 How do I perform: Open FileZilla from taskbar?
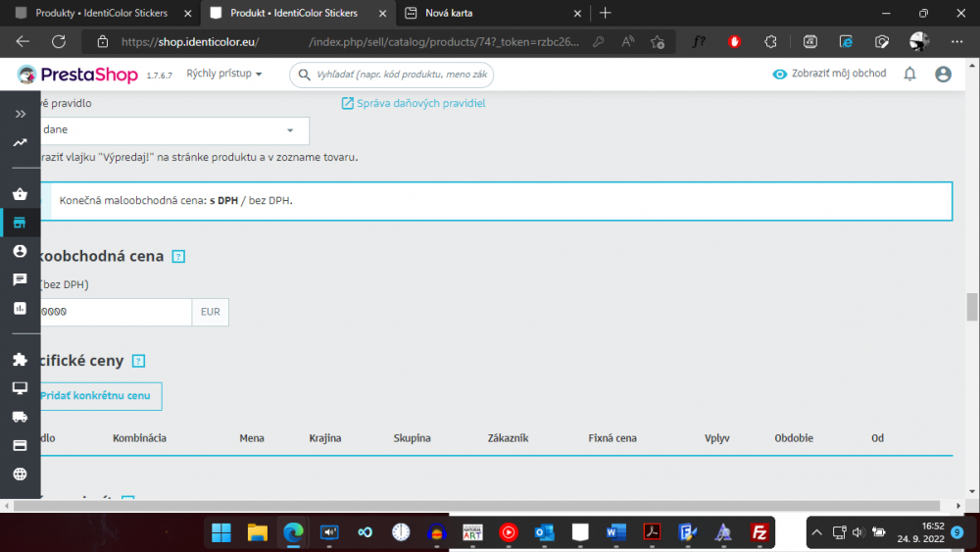point(759,532)
